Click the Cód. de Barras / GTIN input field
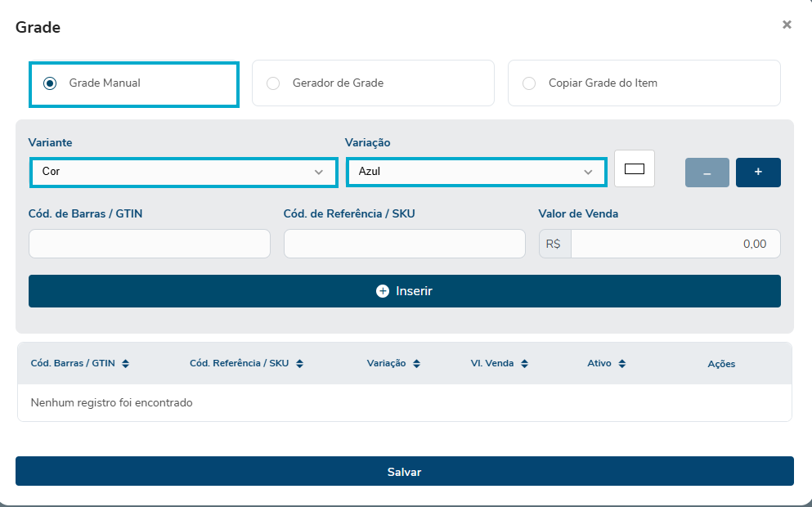The width and height of the screenshot is (812, 507). 150,244
